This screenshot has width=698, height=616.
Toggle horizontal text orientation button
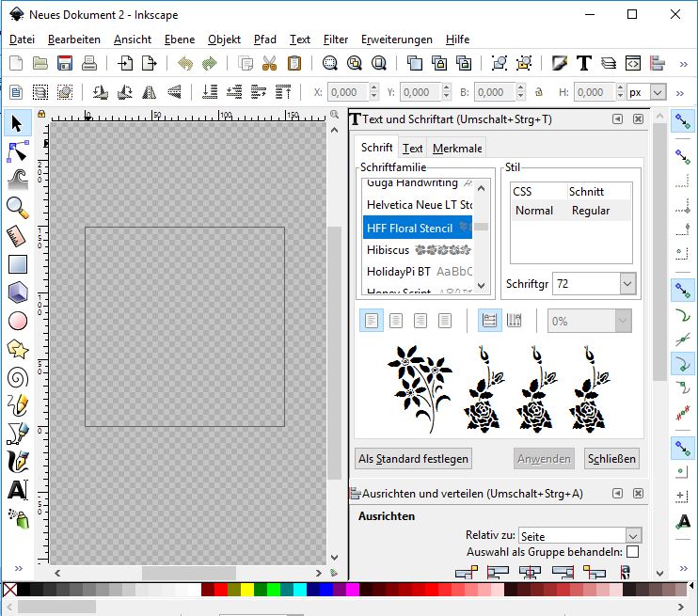489,321
